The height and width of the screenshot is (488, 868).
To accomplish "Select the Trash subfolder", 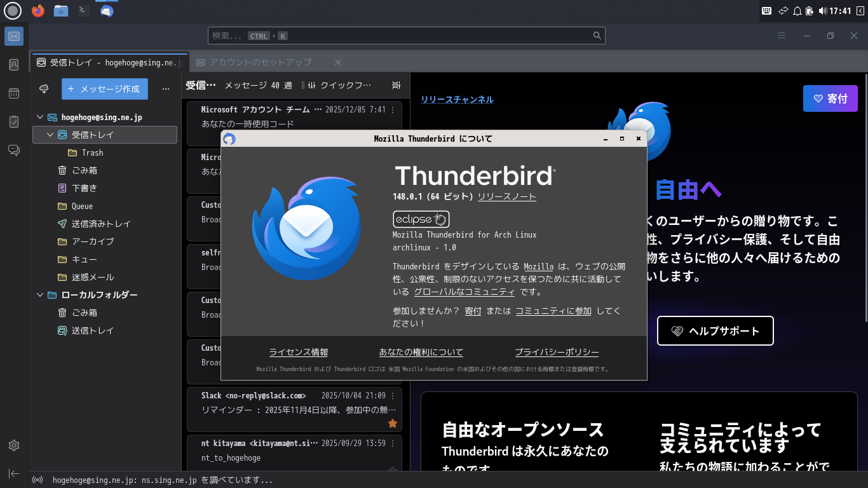I will [x=105, y=152].
